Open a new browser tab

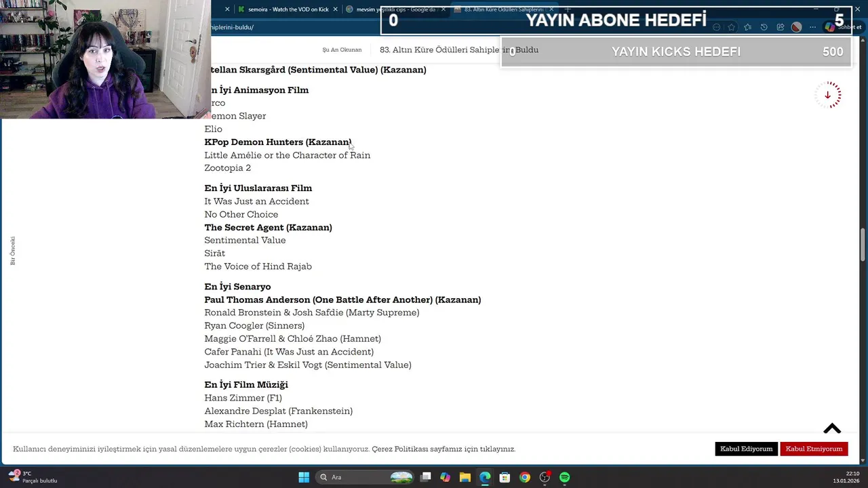(x=568, y=9)
